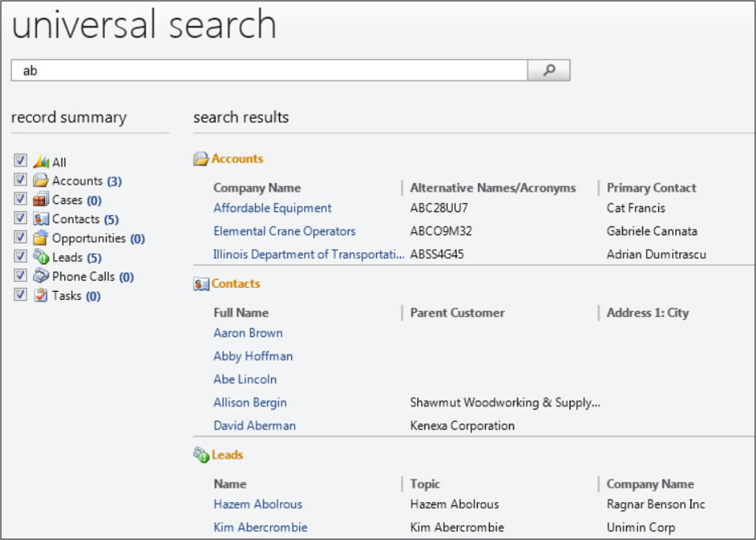Image resolution: width=756 pixels, height=540 pixels.
Task: Click the magnifying glass search button
Action: (x=549, y=70)
